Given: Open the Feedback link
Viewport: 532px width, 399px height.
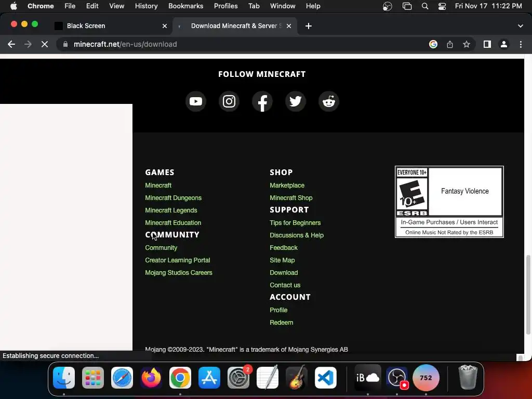Looking at the screenshot, I should pyautogui.click(x=284, y=248).
